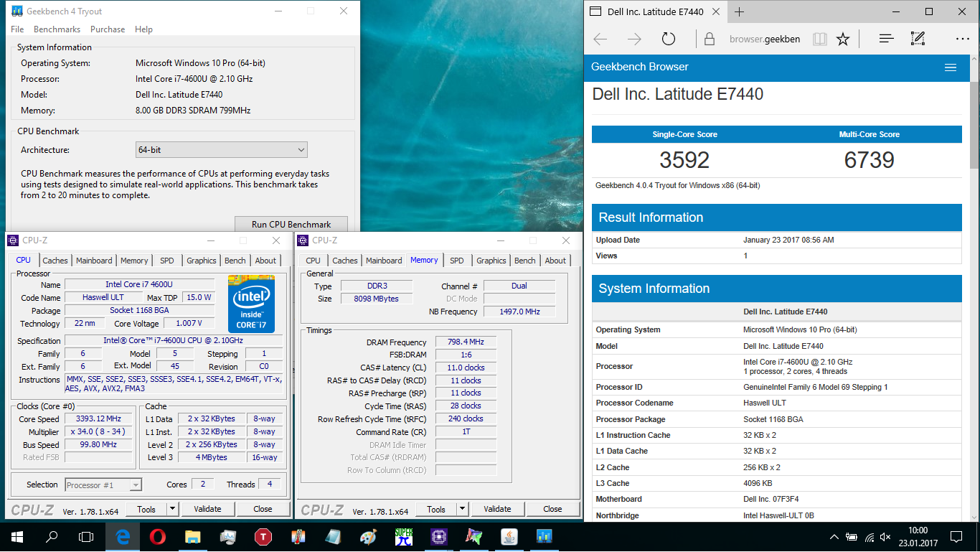Image resolution: width=980 pixels, height=552 pixels.
Task: Open the Java coffee-cup taskbar icon
Action: point(509,536)
